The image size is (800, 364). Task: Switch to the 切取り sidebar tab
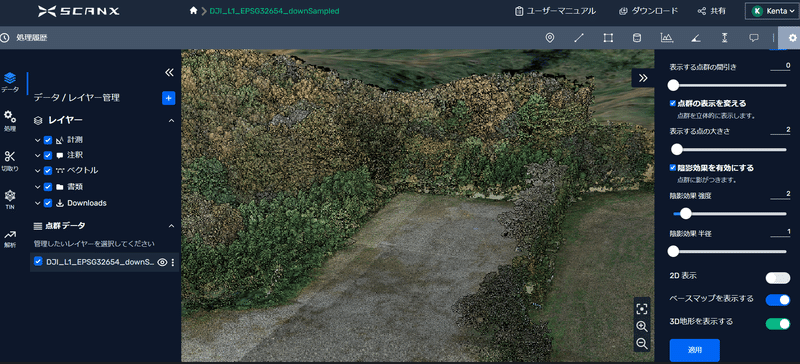coord(10,161)
